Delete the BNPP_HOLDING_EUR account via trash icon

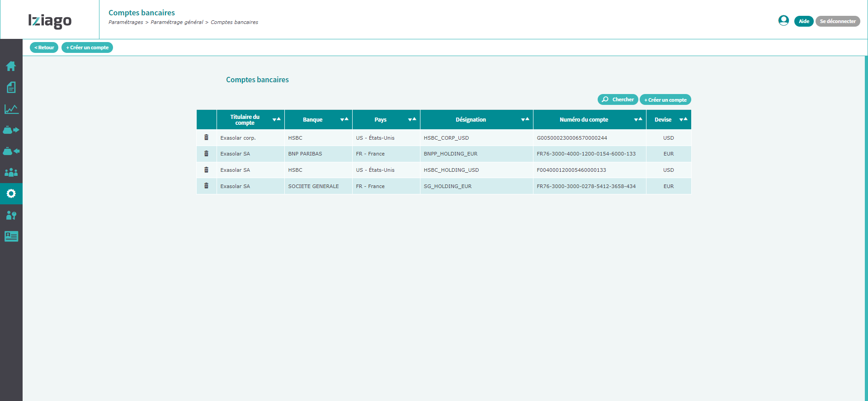coord(206,154)
